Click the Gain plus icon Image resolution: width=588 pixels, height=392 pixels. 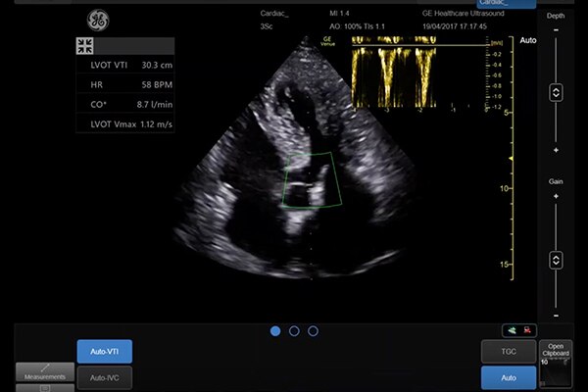(556, 196)
